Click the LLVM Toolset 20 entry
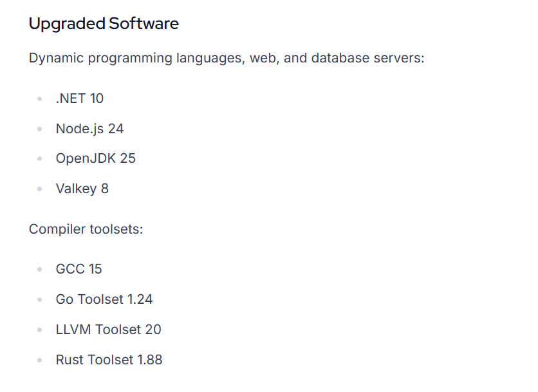The height and width of the screenshot is (392, 538). point(108,330)
